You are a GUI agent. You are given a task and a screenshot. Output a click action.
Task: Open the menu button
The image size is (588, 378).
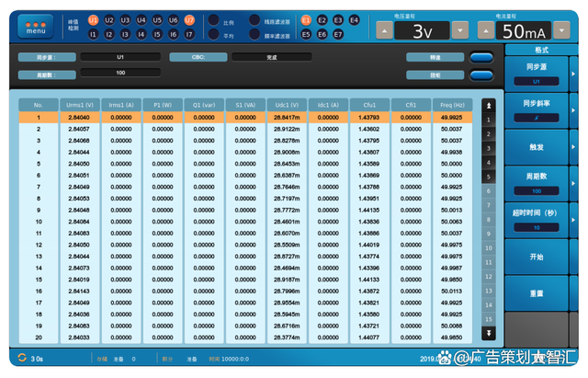pos(36,27)
